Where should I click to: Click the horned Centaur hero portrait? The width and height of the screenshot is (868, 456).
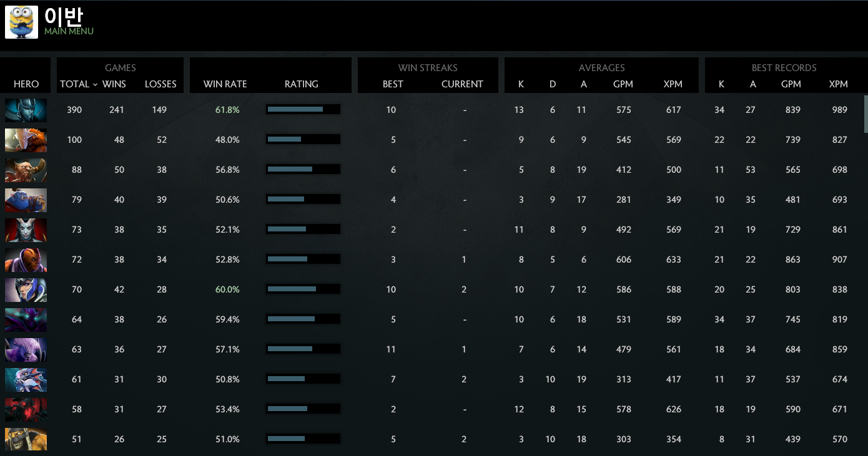tap(26, 170)
